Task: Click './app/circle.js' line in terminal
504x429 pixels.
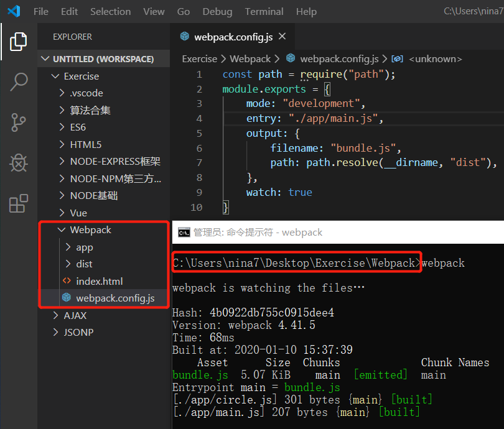Action: tap(302, 400)
